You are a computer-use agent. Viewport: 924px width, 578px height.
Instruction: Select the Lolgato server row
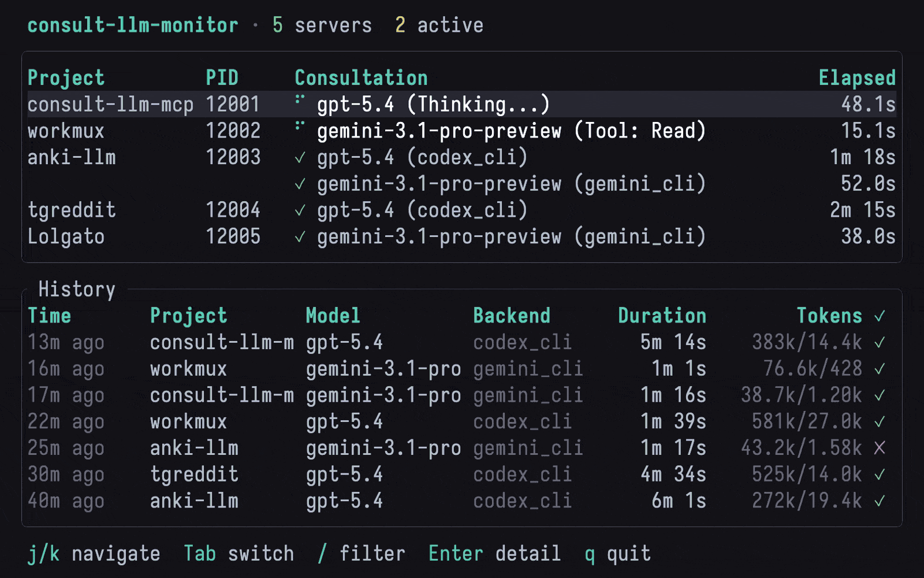coord(461,236)
